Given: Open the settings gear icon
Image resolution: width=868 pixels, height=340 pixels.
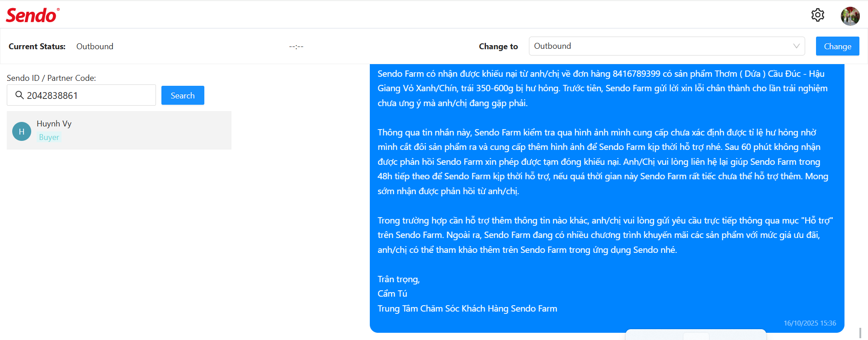Looking at the screenshot, I should click(817, 15).
